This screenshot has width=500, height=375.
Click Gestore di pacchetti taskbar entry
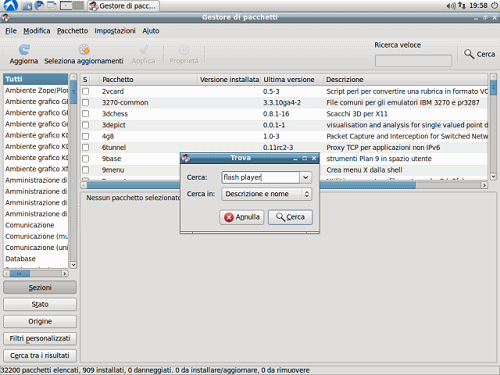(x=123, y=6)
